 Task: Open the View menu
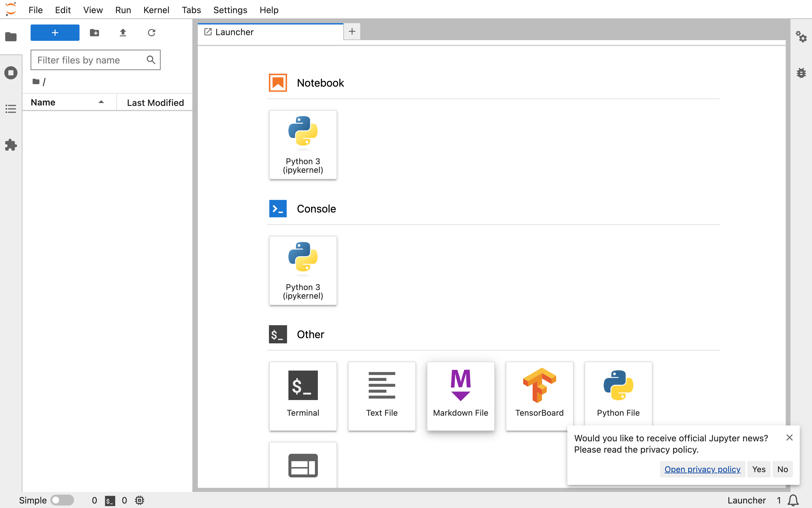coord(93,10)
